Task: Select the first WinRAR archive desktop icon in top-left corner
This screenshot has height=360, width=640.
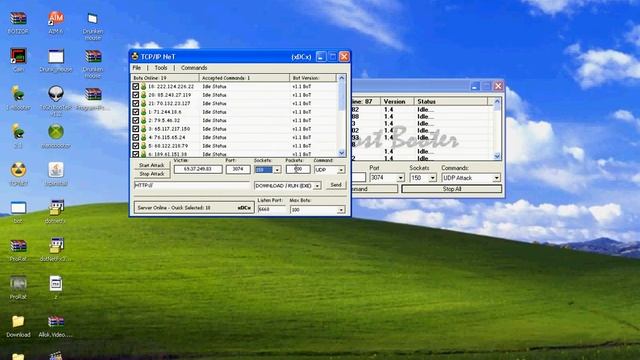Action: tap(18, 18)
